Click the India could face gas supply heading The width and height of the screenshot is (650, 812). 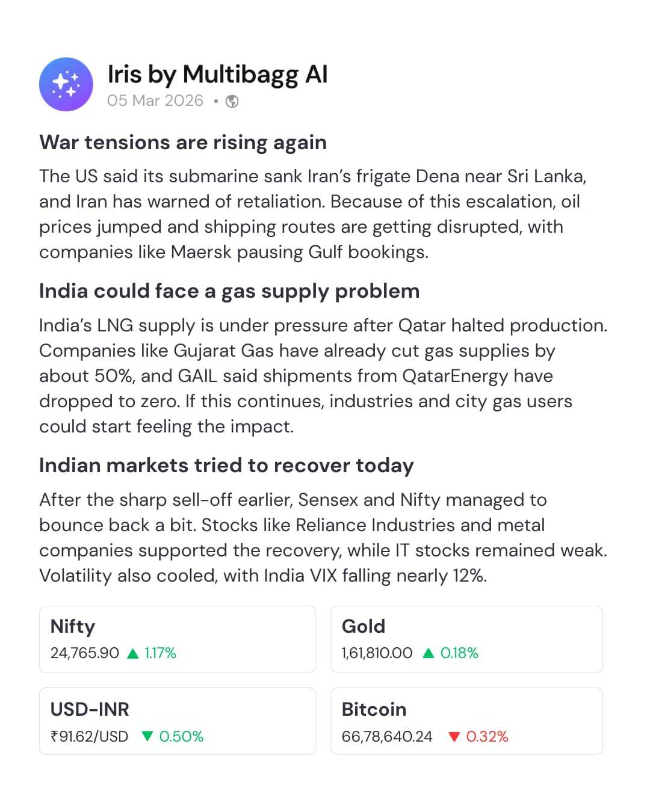[x=229, y=291]
